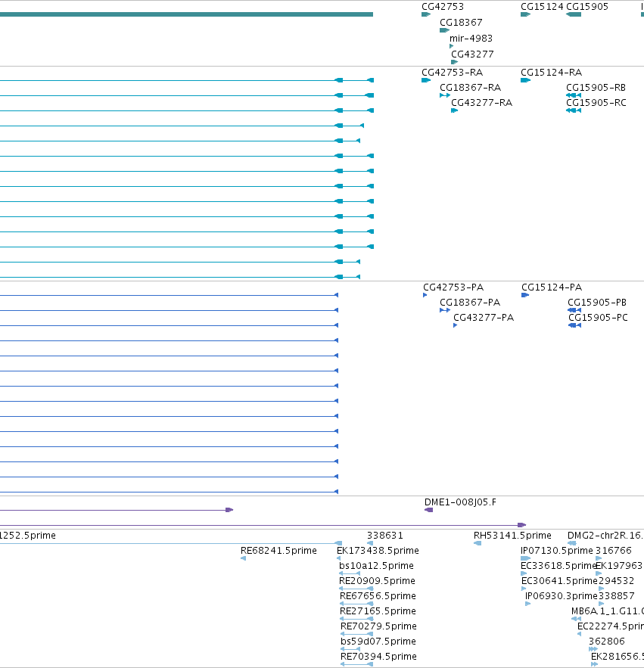
Task: Select the CG42753 gene label
Action: (x=443, y=7)
